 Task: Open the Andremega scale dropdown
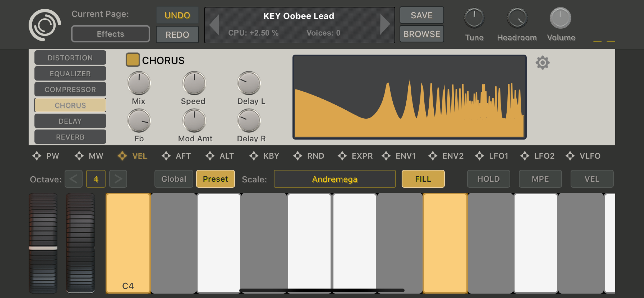pyautogui.click(x=334, y=179)
